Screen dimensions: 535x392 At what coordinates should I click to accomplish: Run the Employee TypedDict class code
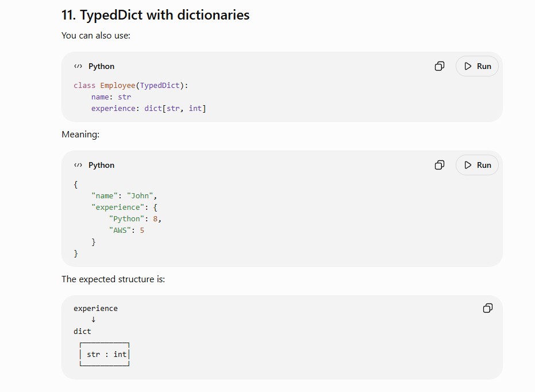tap(477, 66)
